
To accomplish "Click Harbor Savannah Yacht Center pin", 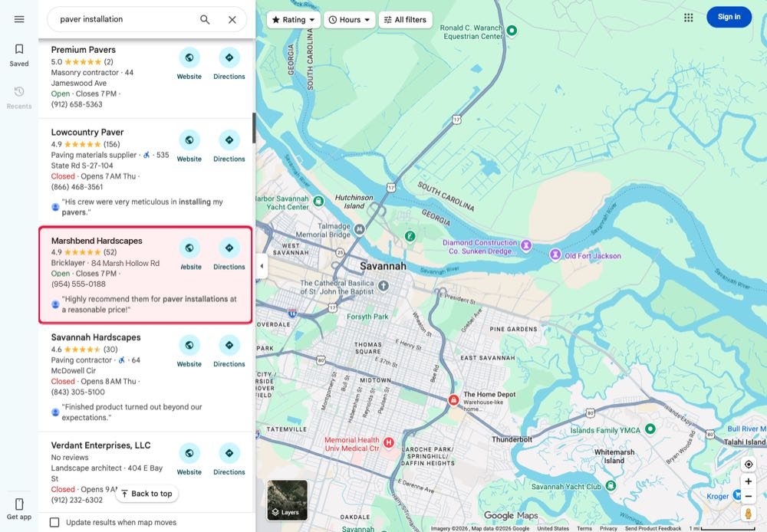I will coord(318,201).
